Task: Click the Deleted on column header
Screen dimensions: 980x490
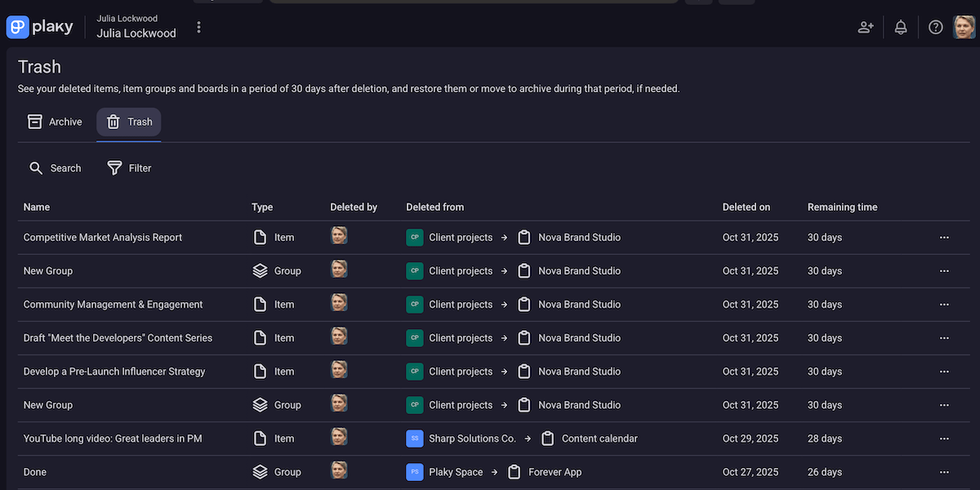Action: coord(746,207)
